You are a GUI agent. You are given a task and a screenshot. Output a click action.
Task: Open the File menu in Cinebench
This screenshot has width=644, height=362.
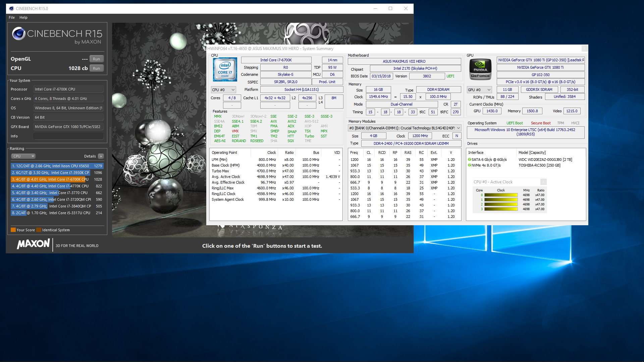(12, 17)
